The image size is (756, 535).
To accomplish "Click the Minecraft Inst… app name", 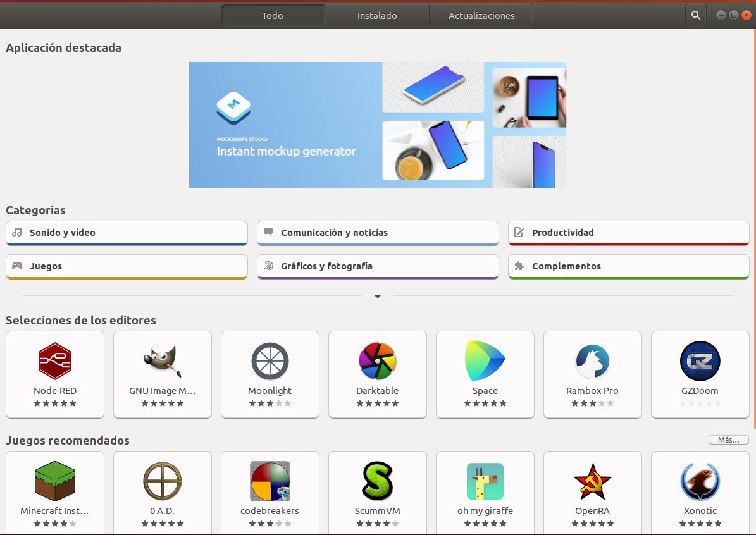I will 55,511.
